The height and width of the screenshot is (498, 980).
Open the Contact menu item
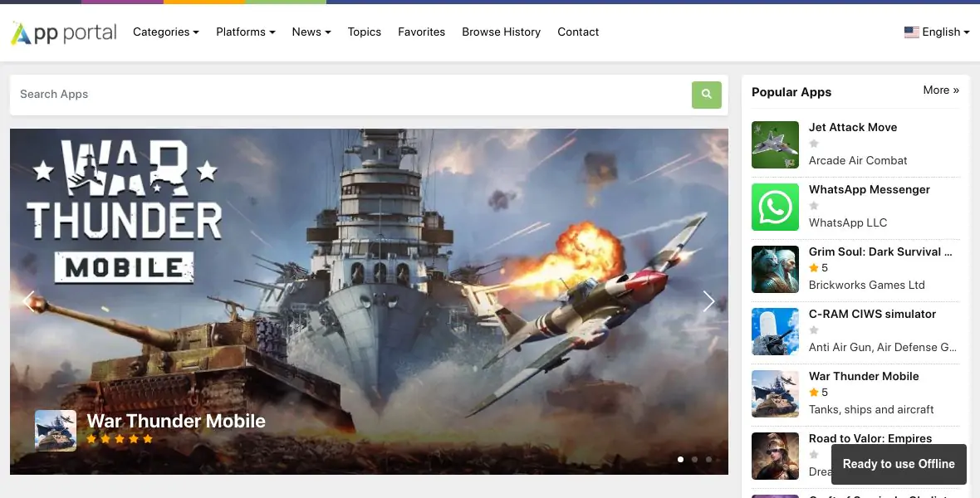pos(578,32)
